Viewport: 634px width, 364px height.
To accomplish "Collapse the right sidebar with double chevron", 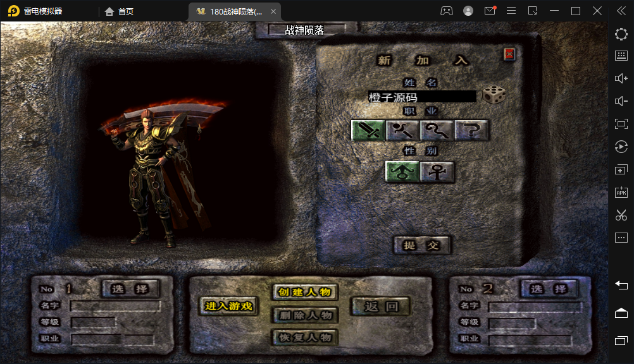I will (621, 11).
